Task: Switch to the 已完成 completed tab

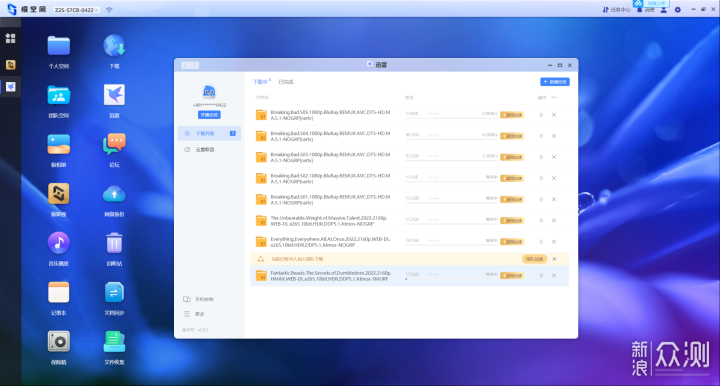Action: pyautogui.click(x=286, y=82)
